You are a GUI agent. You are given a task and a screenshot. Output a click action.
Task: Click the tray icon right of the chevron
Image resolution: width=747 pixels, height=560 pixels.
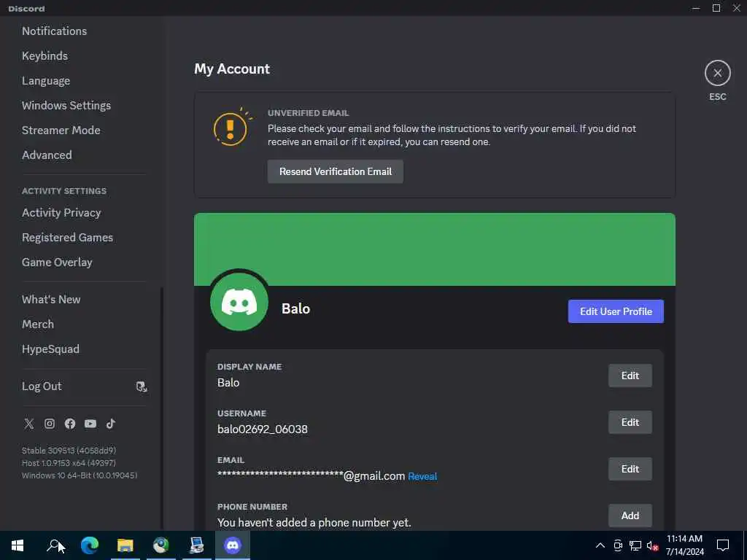[x=618, y=545]
